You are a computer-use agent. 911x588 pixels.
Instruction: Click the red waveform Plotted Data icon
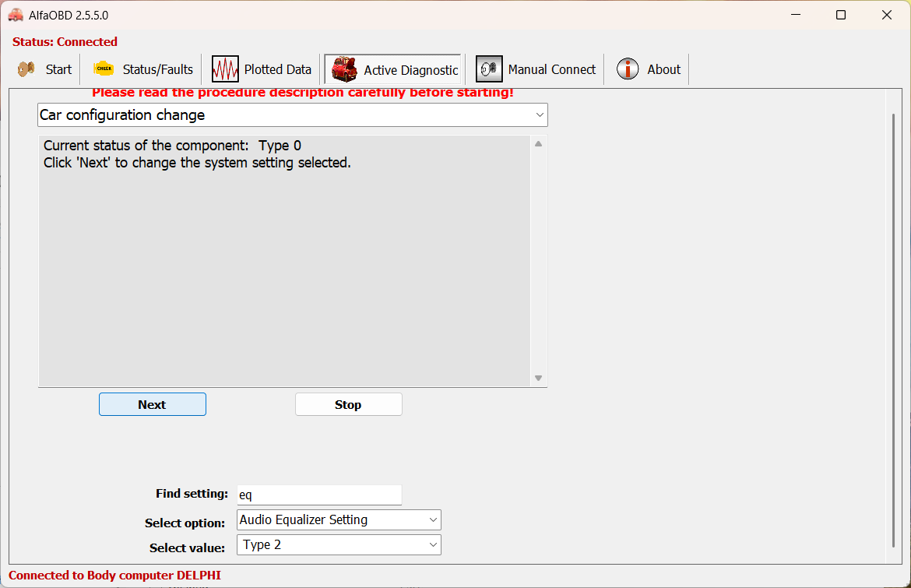[225, 69]
